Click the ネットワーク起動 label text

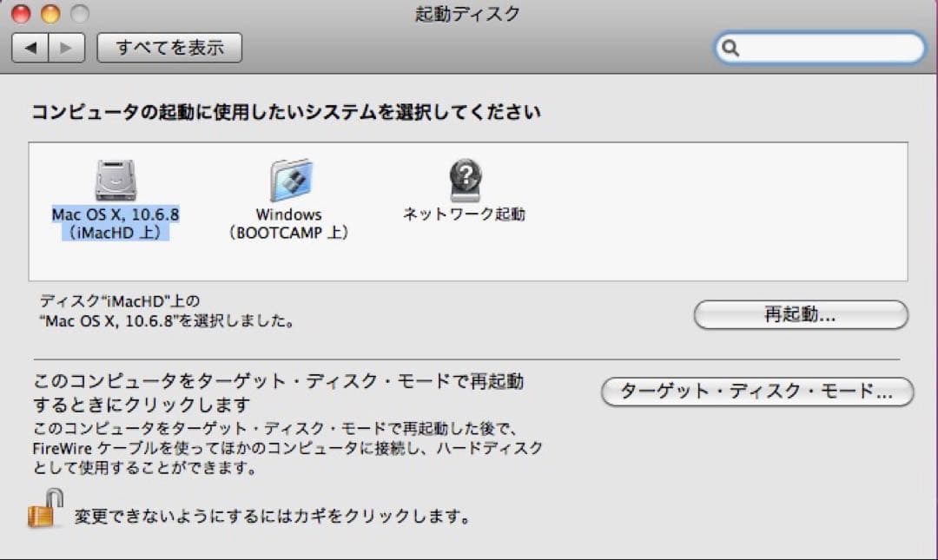click(x=466, y=213)
